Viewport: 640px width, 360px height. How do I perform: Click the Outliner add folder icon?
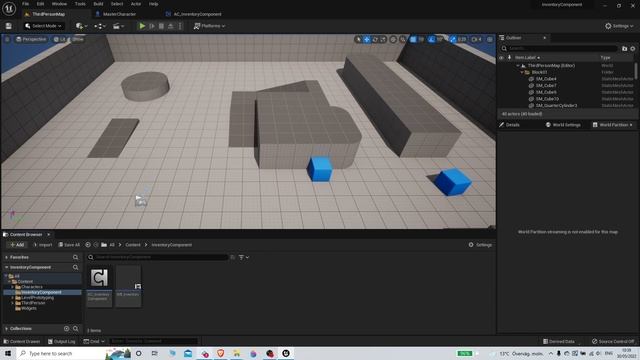pyautogui.click(x=624, y=49)
